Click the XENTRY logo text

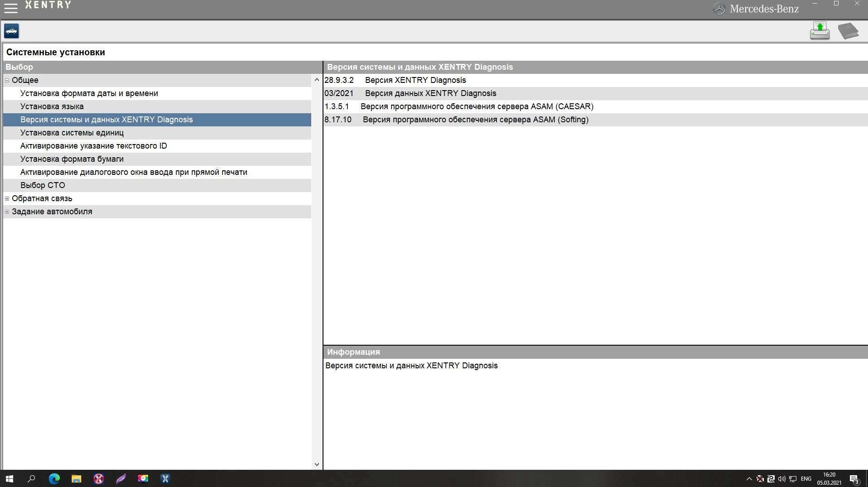[x=48, y=5]
